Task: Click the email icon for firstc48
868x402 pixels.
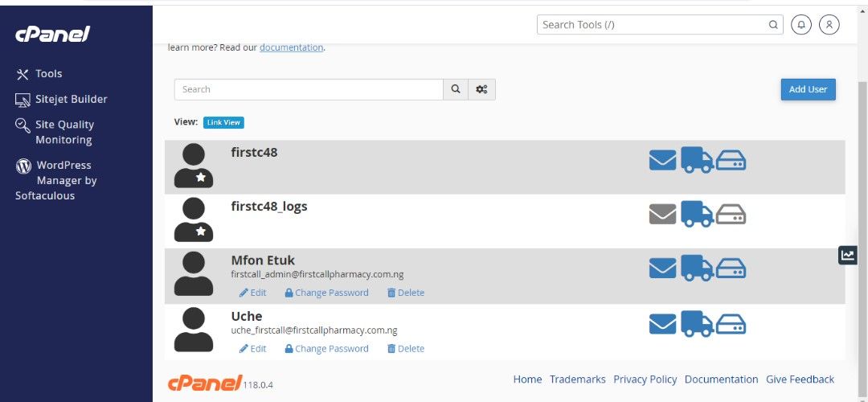Action: pos(662,161)
